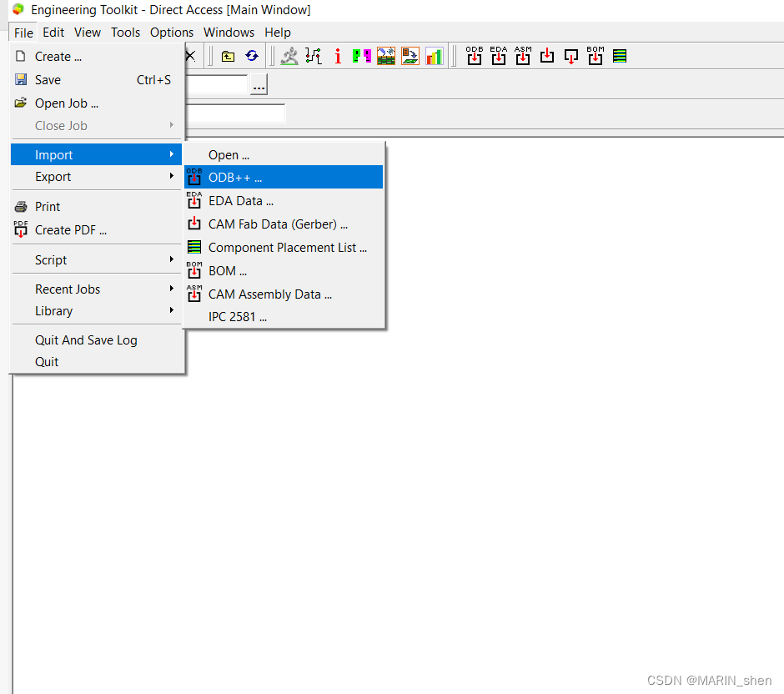
Task: Click the EDA import toolbar icon
Action: coord(499,56)
